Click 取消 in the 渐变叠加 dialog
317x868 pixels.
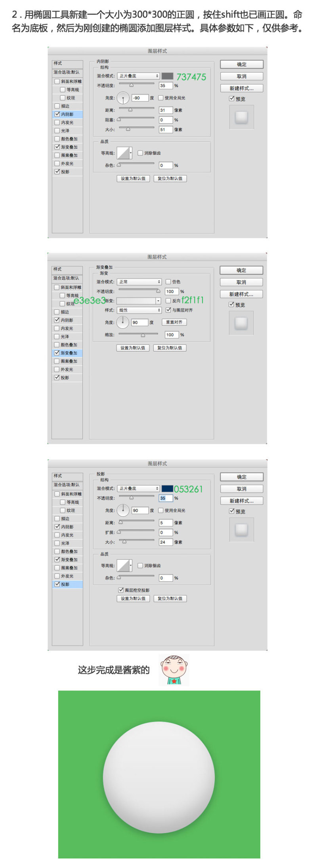(x=241, y=282)
